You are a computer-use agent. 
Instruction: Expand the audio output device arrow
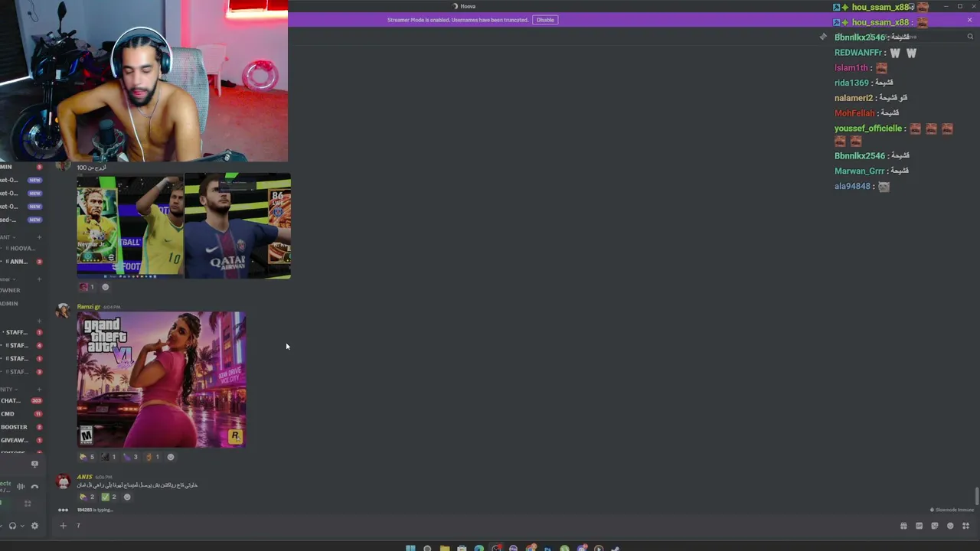[x=22, y=526]
